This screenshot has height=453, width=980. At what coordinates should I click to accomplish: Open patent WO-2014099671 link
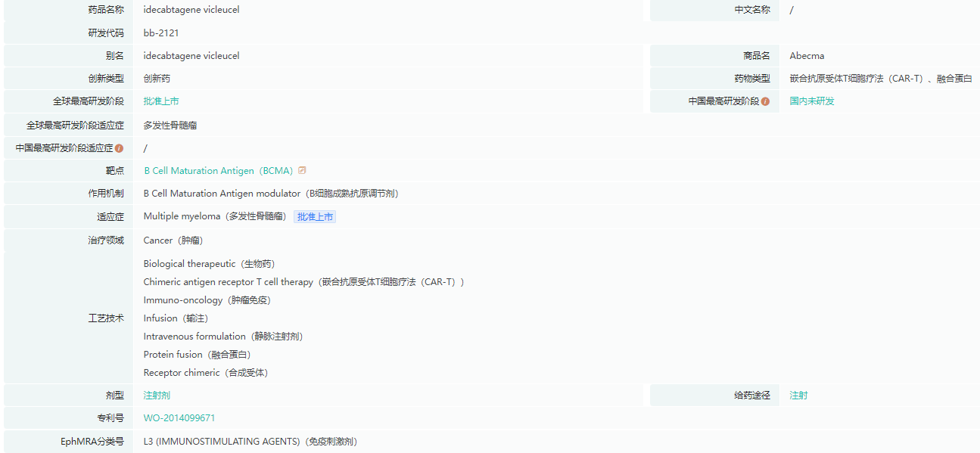pos(179,418)
